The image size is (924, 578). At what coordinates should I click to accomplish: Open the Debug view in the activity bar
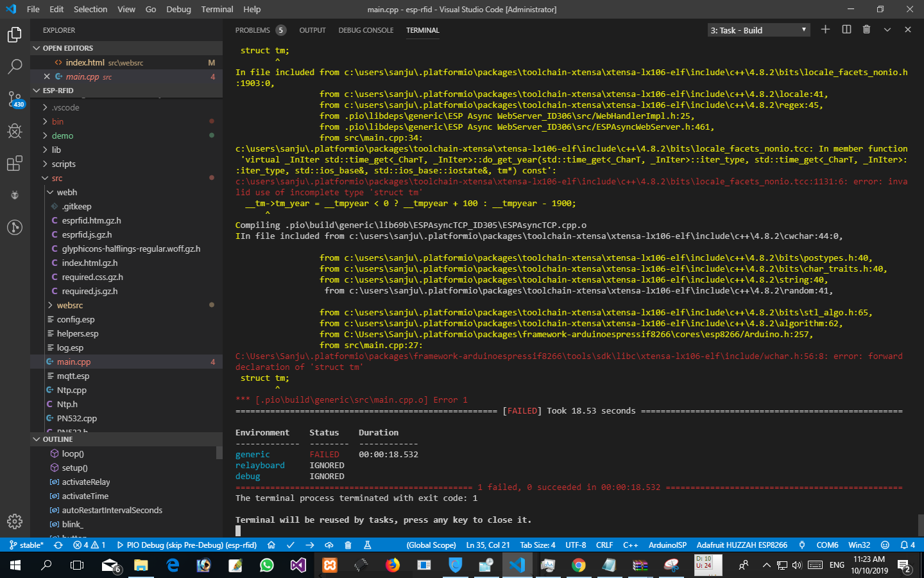15,131
